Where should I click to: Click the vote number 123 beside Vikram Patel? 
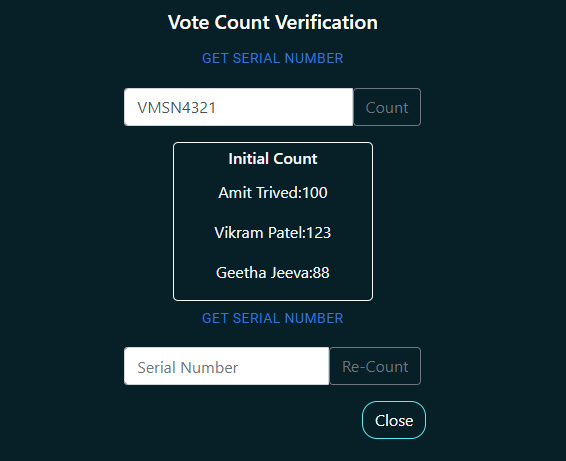pos(319,233)
